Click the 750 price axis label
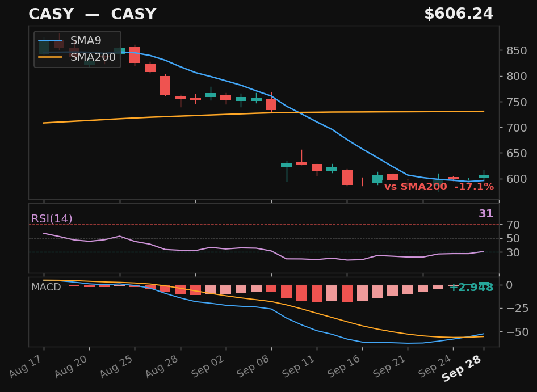The image size is (537, 392). [517, 102]
